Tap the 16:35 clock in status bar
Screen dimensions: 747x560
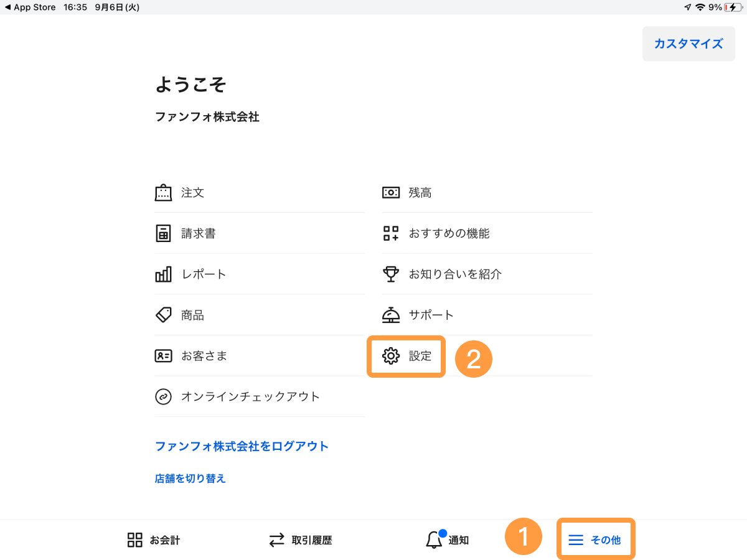75,7
